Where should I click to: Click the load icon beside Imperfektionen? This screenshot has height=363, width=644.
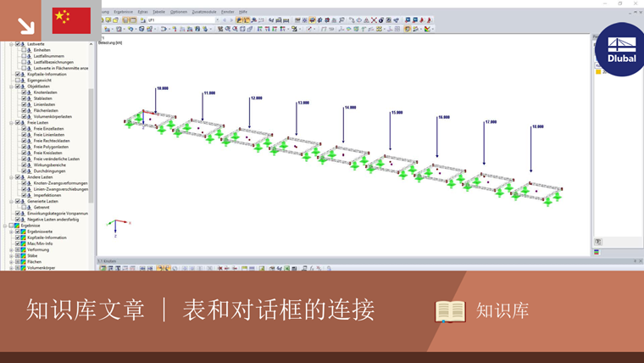(29, 195)
